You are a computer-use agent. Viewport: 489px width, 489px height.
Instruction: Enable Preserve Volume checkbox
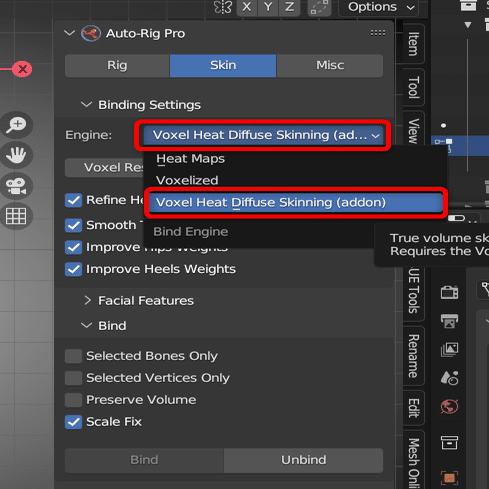tap(73, 400)
